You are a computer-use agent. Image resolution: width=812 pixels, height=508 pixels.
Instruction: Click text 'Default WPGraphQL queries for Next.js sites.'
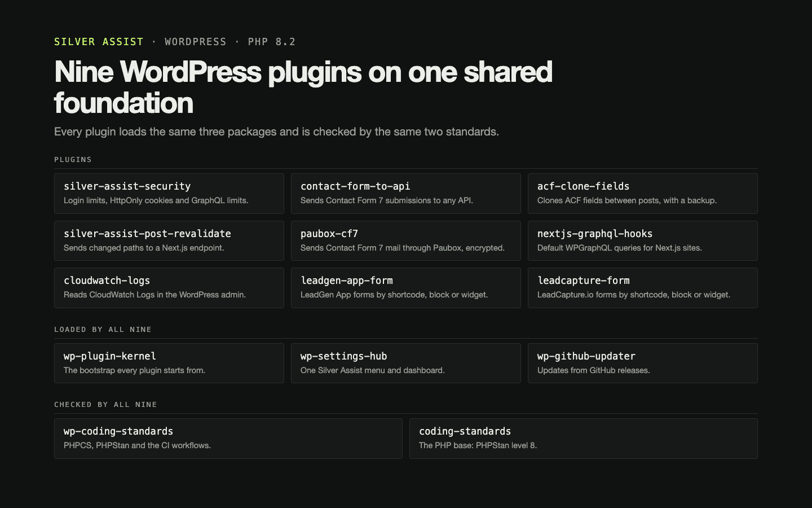point(620,248)
